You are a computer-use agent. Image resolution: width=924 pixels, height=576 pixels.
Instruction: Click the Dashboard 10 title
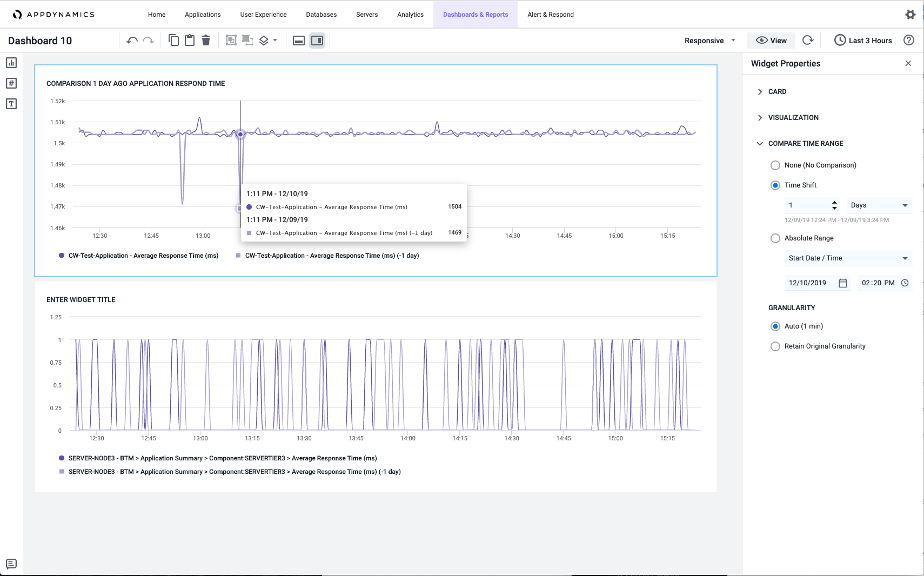40,41
